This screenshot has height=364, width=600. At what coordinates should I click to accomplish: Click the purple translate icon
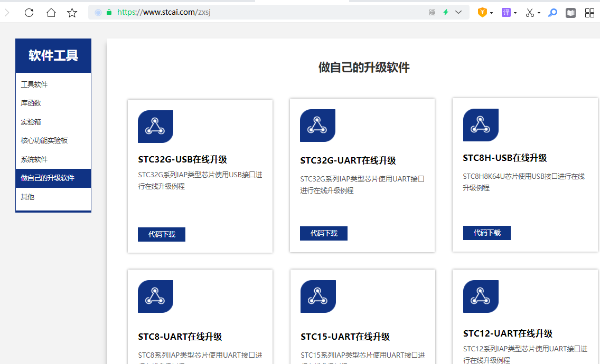(x=506, y=13)
